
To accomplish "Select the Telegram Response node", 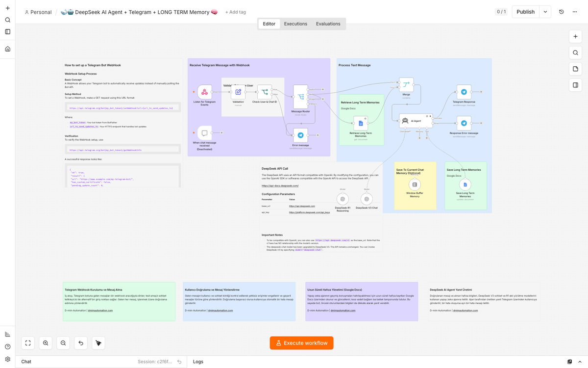I will (464, 92).
